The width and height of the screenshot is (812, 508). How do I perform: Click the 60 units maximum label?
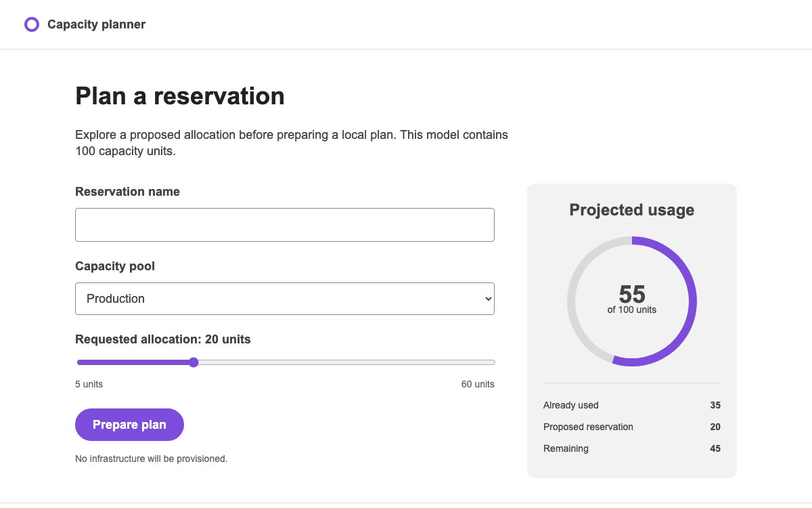click(478, 384)
